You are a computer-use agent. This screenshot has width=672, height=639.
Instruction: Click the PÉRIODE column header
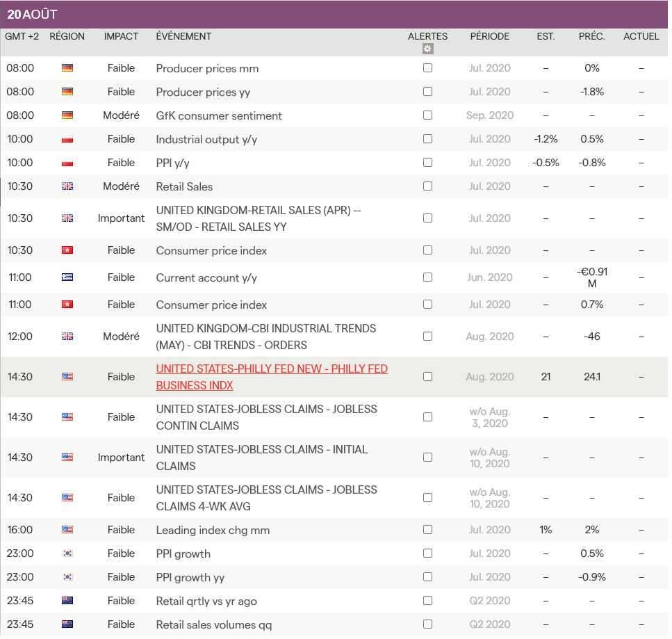coord(489,36)
